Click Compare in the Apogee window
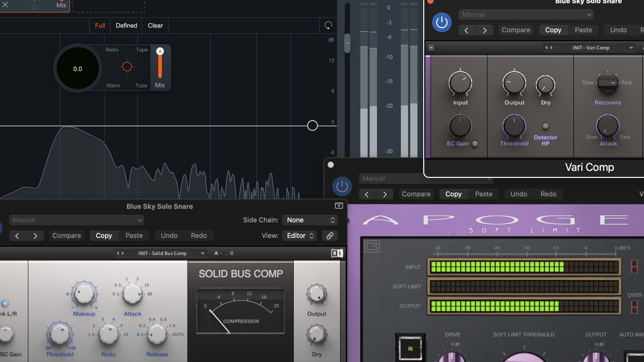This screenshot has width=644, height=362. (x=416, y=194)
